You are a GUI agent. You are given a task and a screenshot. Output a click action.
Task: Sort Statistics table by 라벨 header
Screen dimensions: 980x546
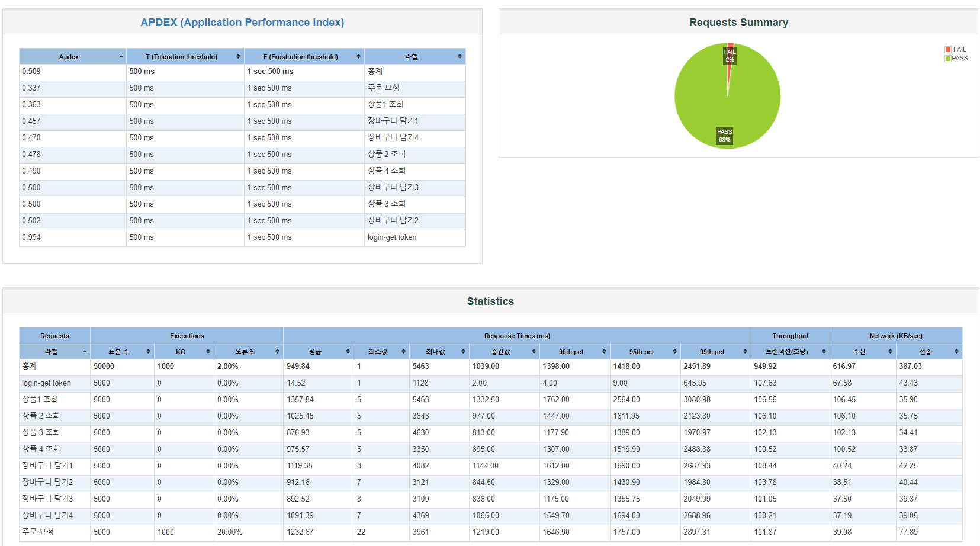[54, 352]
